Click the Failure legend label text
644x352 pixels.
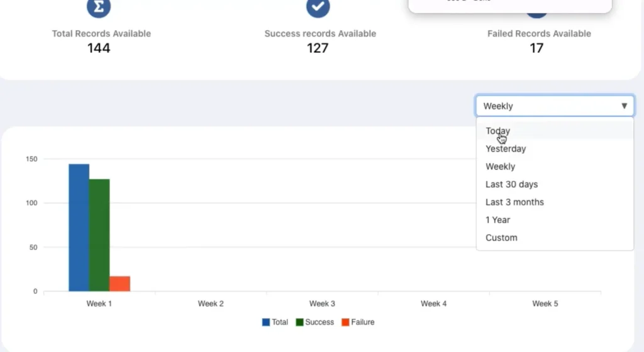click(363, 322)
